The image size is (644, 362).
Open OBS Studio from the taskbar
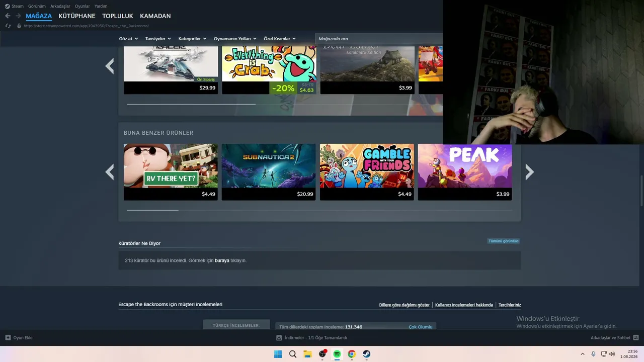(x=323, y=354)
